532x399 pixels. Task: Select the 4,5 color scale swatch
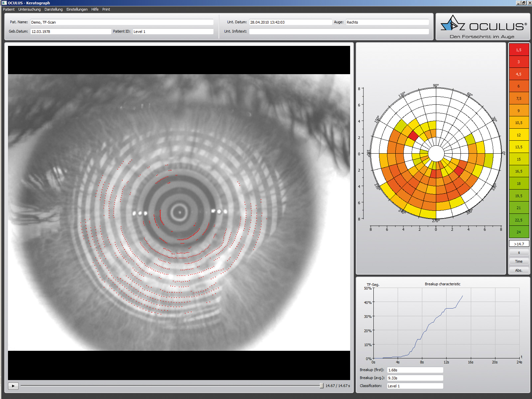click(x=519, y=74)
